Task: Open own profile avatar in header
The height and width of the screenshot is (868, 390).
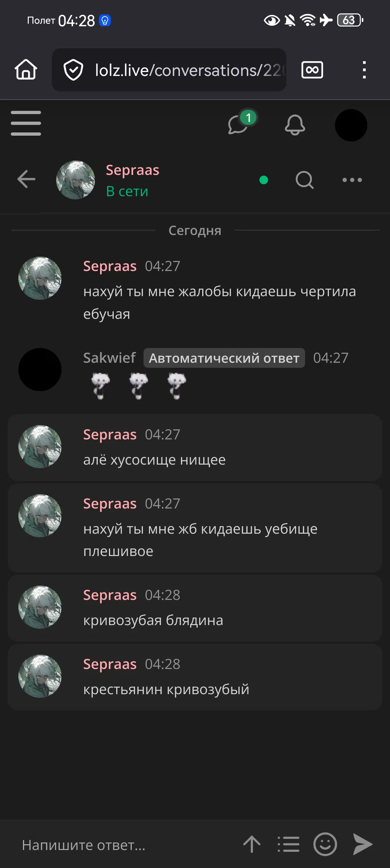Action: click(x=351, y=125)
